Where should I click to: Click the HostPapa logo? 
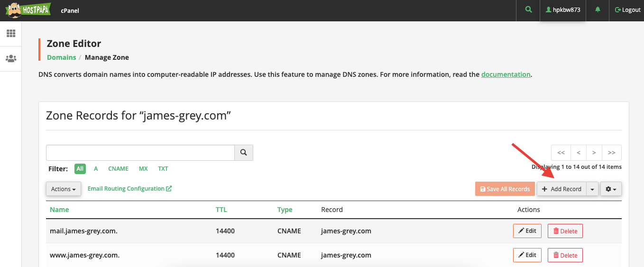28,10
